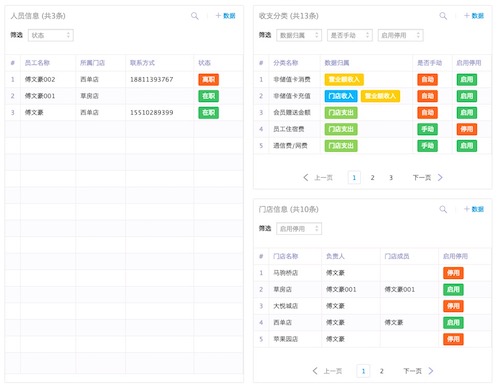The image size is (499, 390).
Task: Select category name 非储值卡充值
Action: 292,96
